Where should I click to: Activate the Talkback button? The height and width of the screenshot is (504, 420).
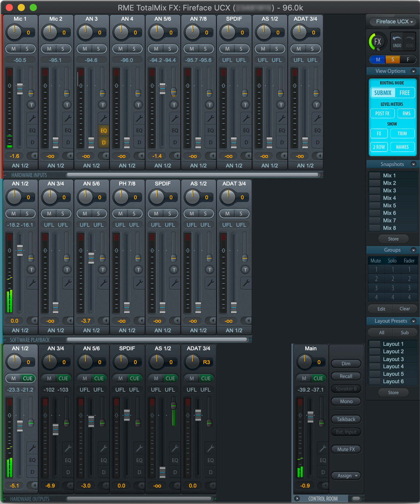[346, 420]
